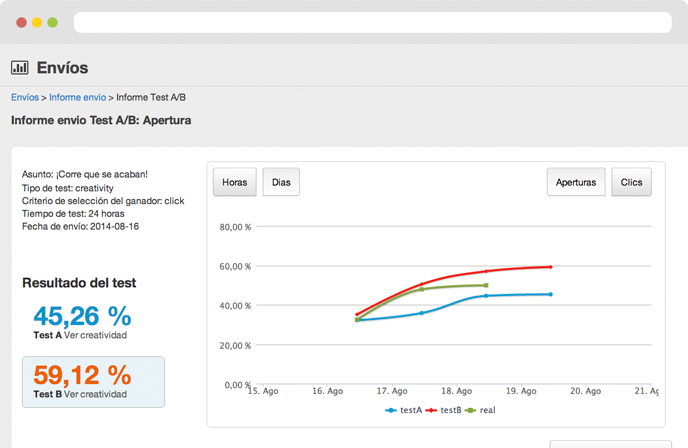Image resolution: width=688 pixels, height=448 pixels.
Task: Click the green real line endpoint
Action: [486, 285]
